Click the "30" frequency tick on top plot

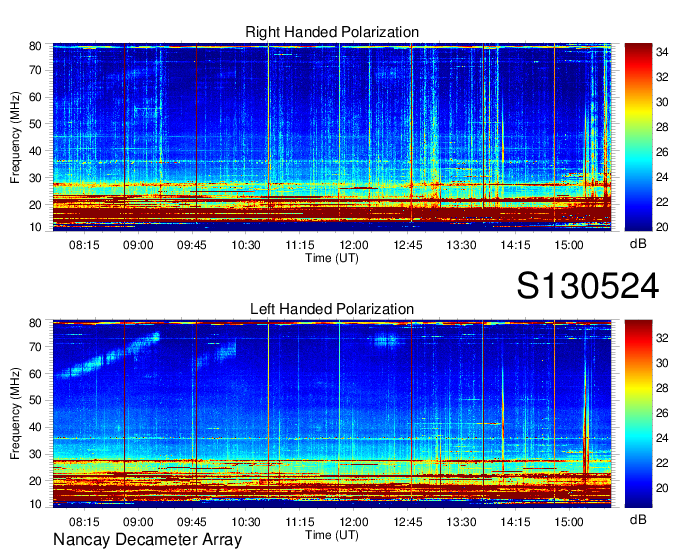point(35,178)
